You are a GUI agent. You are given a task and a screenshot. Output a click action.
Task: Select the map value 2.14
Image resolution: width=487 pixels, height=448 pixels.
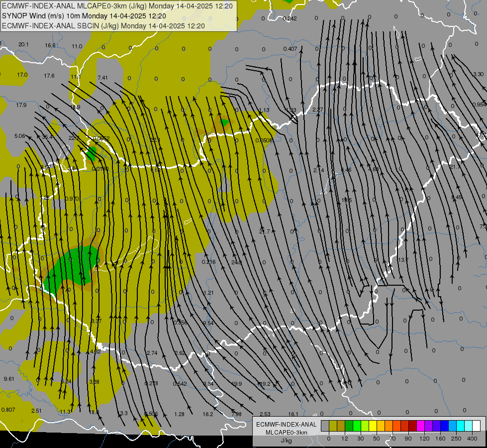click(319, 170)
